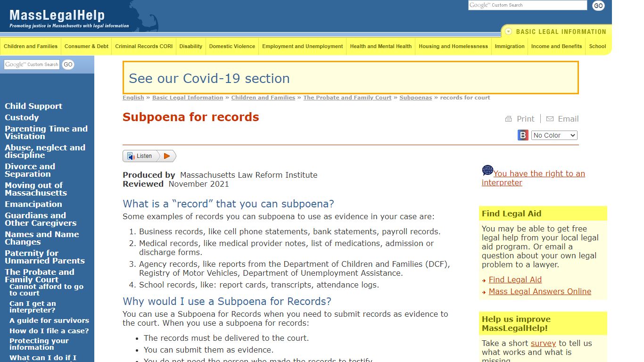This screenshot has height=362, width=644.
Task: Focus the top header Google search field
Action: (528, 5)
